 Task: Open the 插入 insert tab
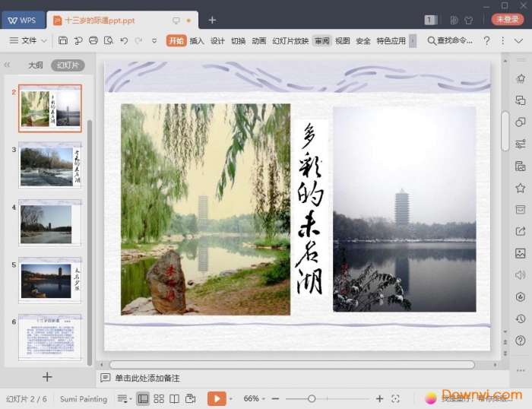[197, 40]
